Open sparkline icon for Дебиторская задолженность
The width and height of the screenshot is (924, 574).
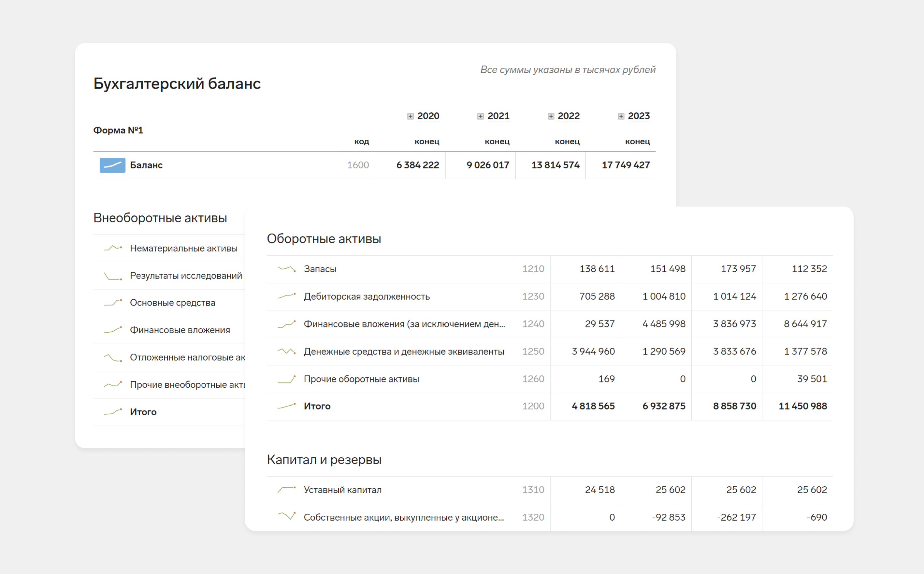coord(287,296)
